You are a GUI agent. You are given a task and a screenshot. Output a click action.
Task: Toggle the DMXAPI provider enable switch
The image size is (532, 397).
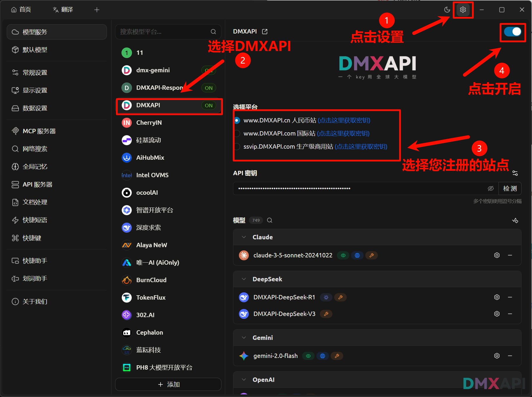point(512,32)
